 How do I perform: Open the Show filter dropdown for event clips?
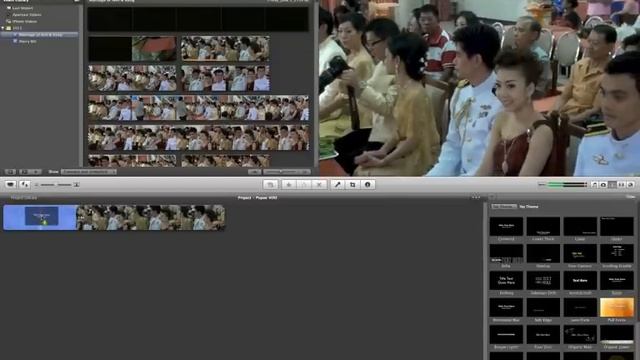89,172
